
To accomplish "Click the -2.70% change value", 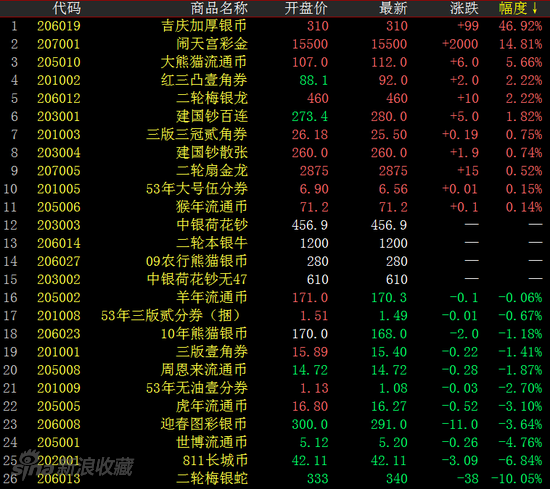I will [521, 388].
